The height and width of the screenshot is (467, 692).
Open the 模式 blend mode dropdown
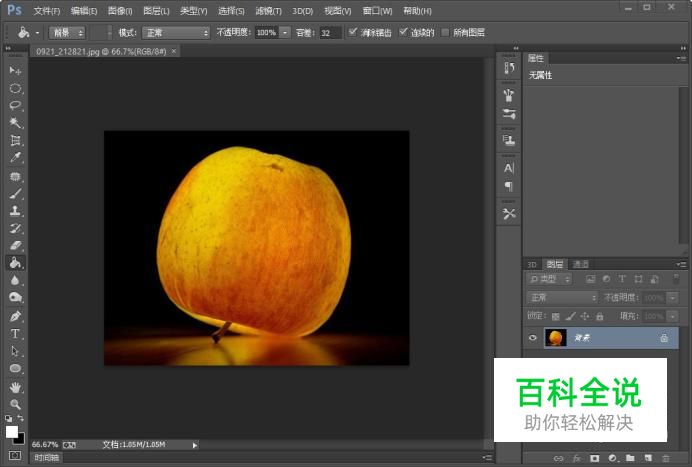click(176, 32)
